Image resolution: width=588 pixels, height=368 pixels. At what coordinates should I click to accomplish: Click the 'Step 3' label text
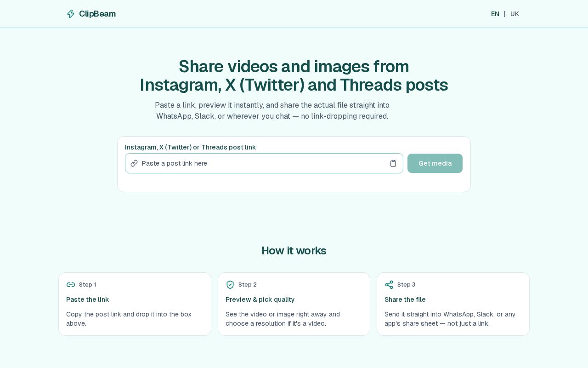click(406, 285)
